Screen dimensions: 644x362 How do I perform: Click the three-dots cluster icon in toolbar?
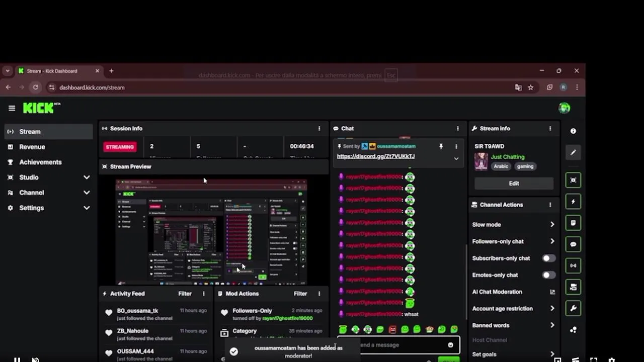573,330
